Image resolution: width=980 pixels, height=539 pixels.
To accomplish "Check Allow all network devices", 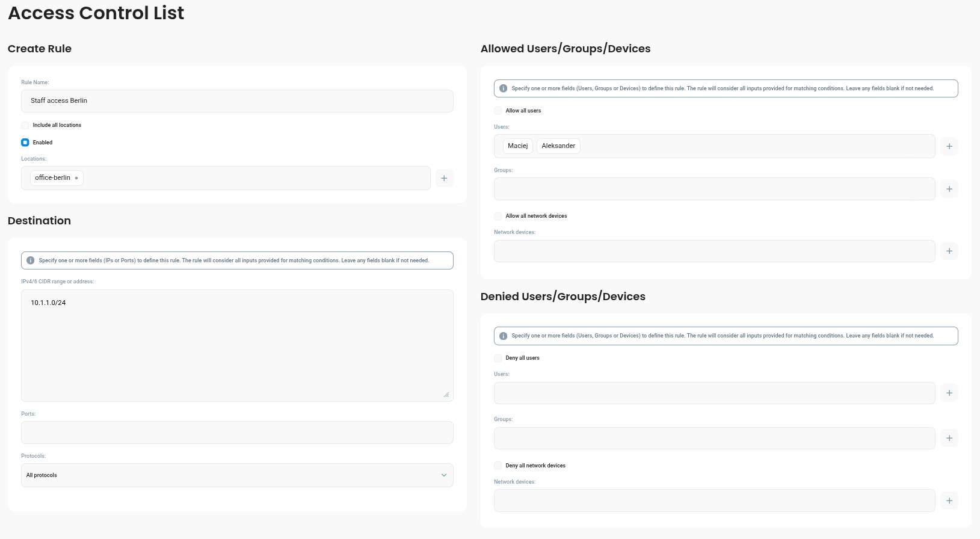I will [498, 216].
